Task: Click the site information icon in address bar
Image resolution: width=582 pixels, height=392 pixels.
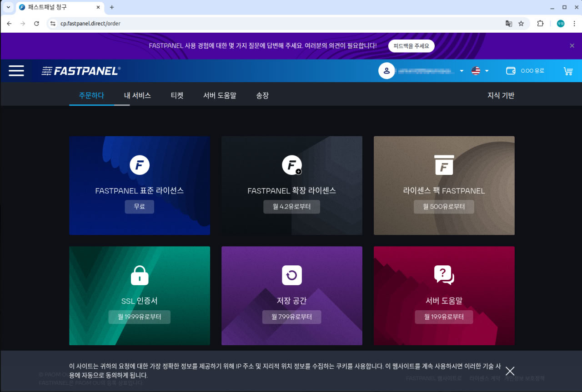Action: pyautogui.click(x=53, y=24)
